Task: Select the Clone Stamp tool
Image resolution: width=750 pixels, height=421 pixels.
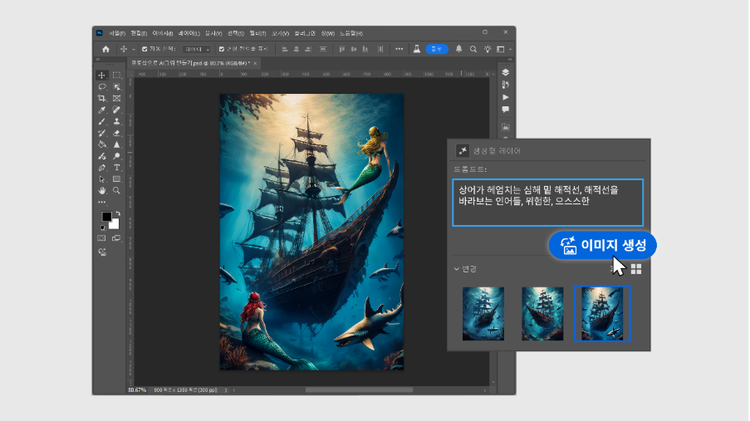Action: click(x=116, y=122)
